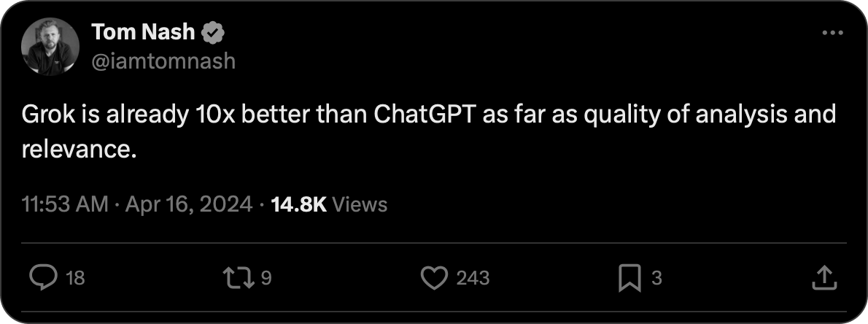Open the @iamtomnash handle link

coord(164,61)
